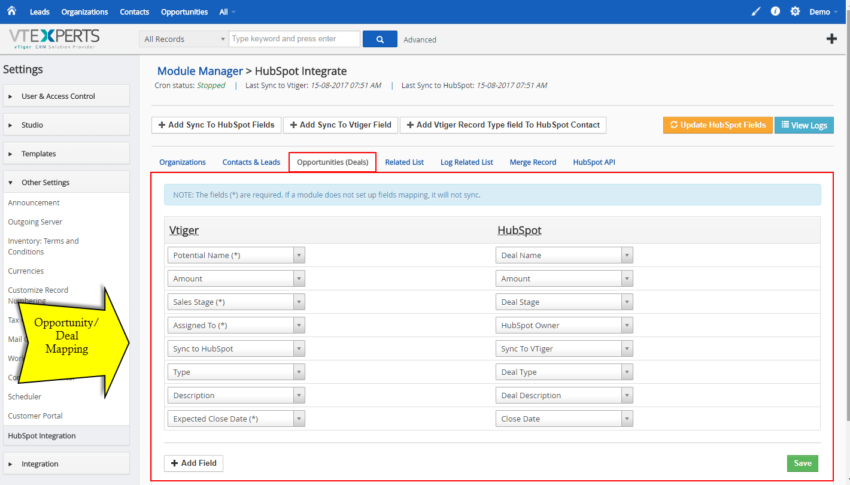The width and height of the screenshot is (850, 485).
Task: Select HubSpot Integration in sidebar
Action: tap(66, 436)
